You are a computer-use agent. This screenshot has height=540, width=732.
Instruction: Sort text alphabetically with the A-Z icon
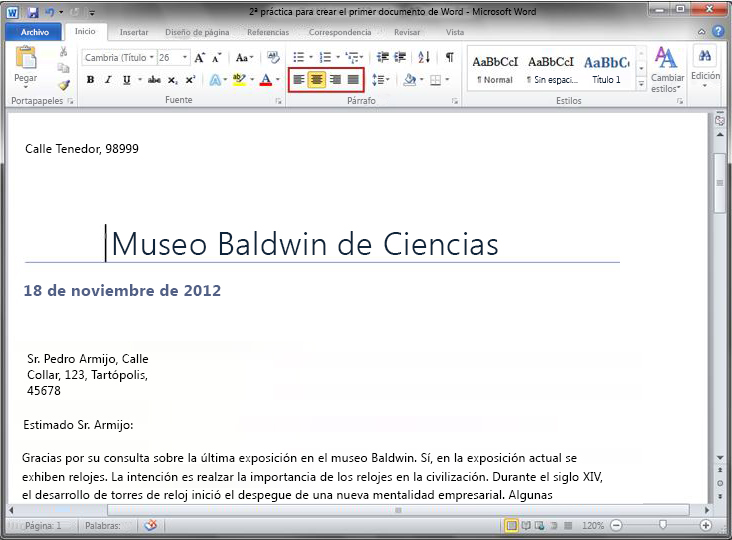[424, 57]
